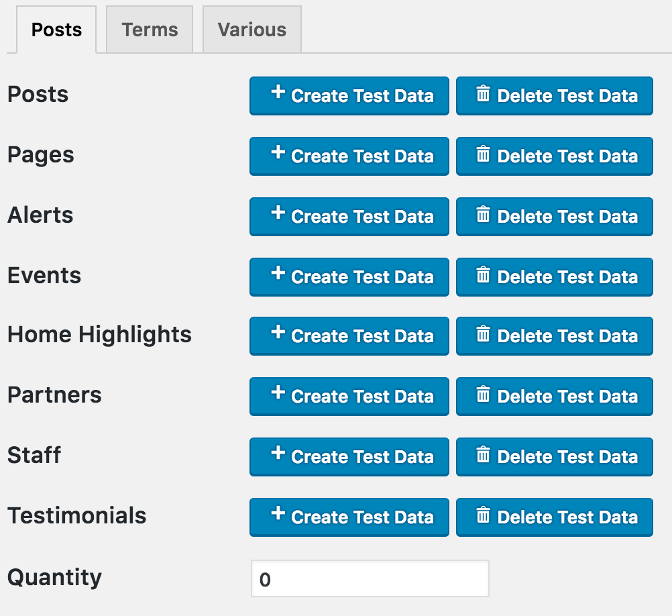This screenshot has height=616, width=672.
Task: Click the plus icon in the Posts row
Action: pyautogui.click(x=278, y=93)
